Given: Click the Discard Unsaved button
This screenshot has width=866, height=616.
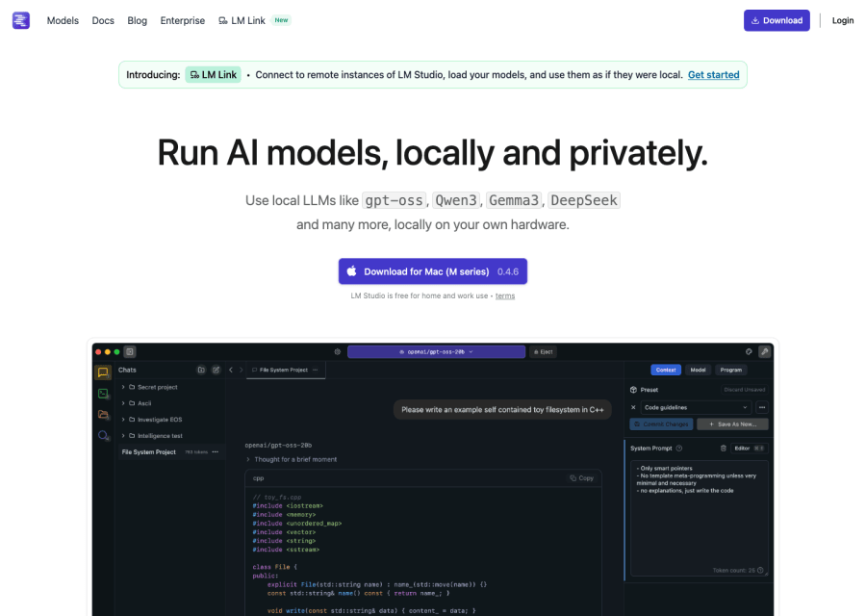Looking at the screenshot, I should pyautogui.click(x=744, y=390).
